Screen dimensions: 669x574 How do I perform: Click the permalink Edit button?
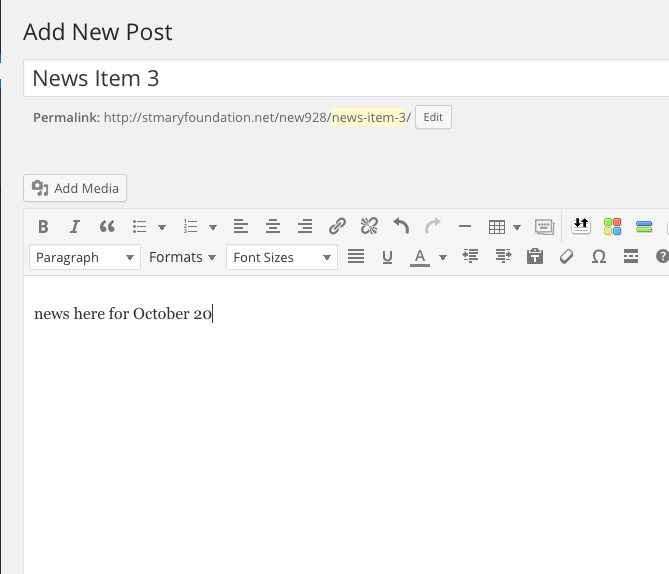click(433, 117)
